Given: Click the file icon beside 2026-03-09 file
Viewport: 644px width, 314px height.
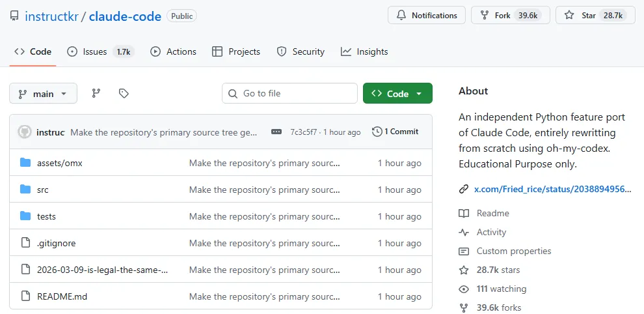Looking at the screenshot, I should [25, 270].
